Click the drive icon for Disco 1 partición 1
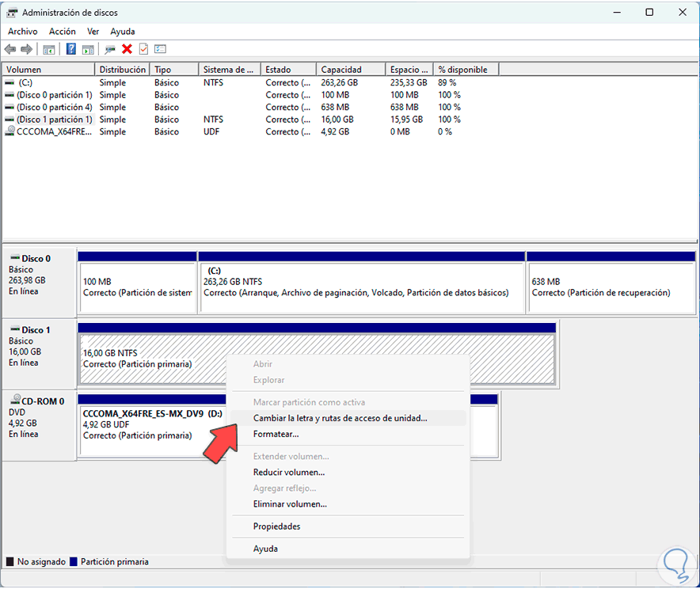This screenshot has width=700, height=589. [10, 120]
